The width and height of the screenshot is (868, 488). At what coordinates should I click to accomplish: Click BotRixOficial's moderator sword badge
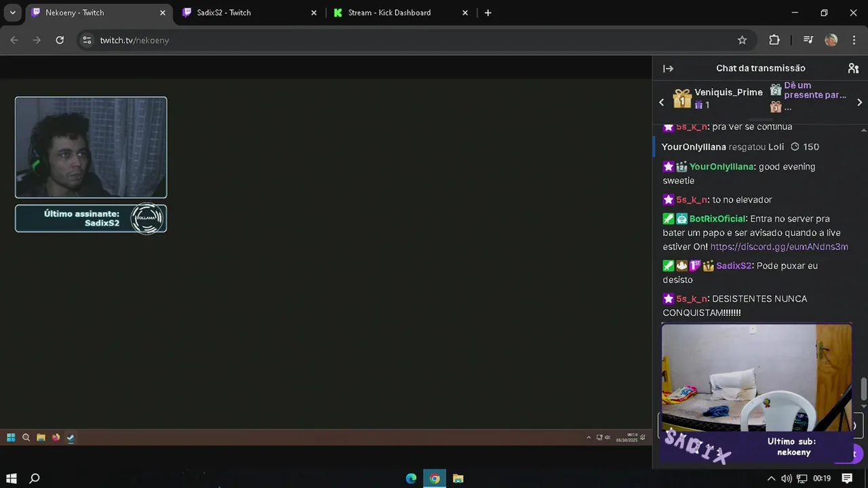click(668, 219)
